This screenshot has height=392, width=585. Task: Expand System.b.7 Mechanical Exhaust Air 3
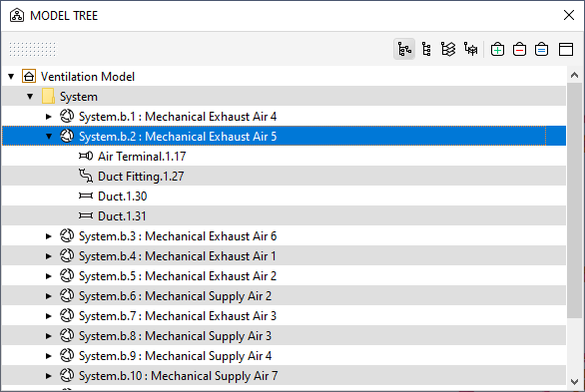point(49,316)
